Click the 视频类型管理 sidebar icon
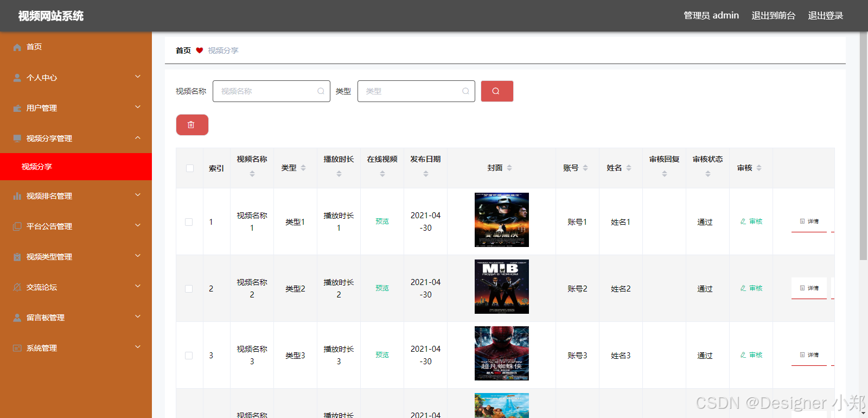This screenshot has width=868, height=418. tap(17, 257)
